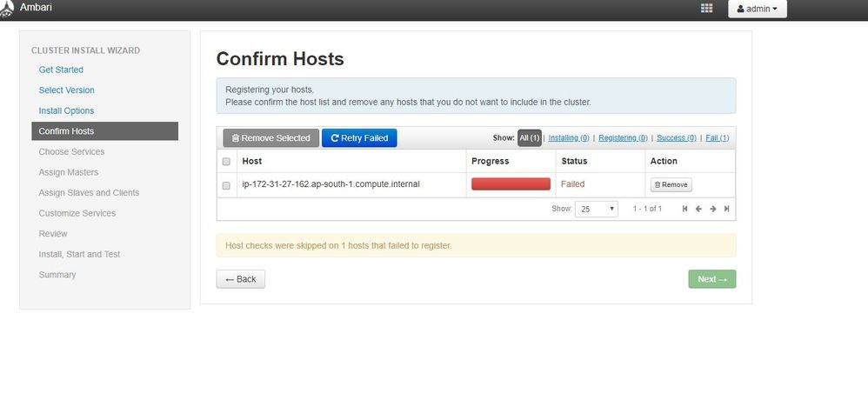Open the admin user dropdown
This screenshot has width=868, height=407.
758,9
